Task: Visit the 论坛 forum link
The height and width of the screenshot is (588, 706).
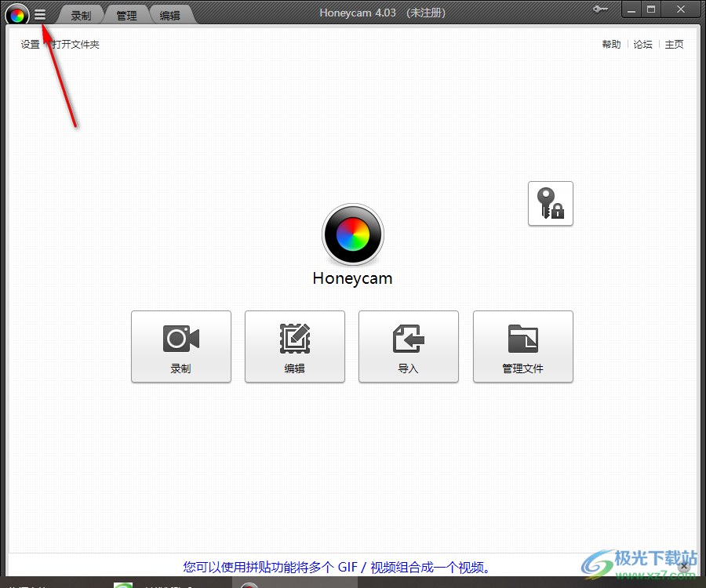Action: coord(643,44)
